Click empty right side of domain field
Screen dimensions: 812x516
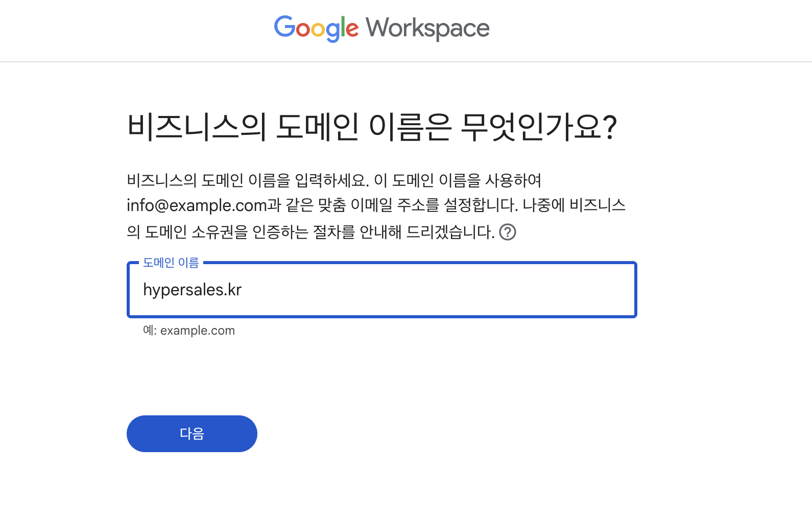pyautogui.click(x=511, y=290)
